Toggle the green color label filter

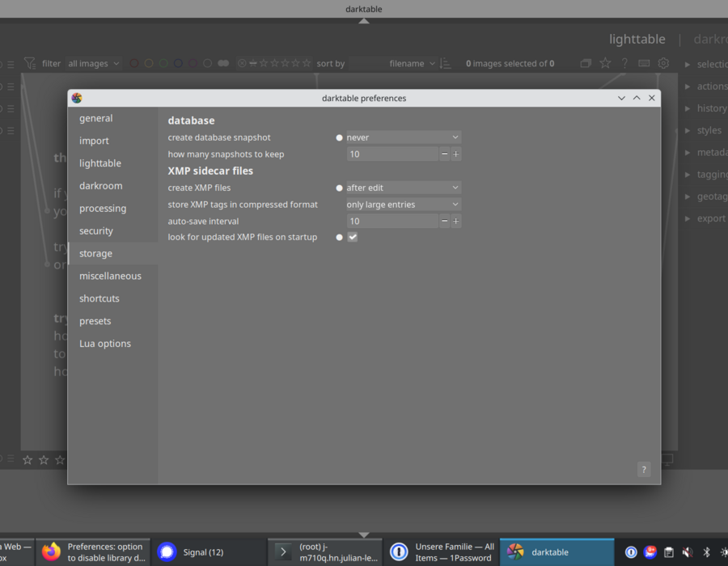pos(163,63)
